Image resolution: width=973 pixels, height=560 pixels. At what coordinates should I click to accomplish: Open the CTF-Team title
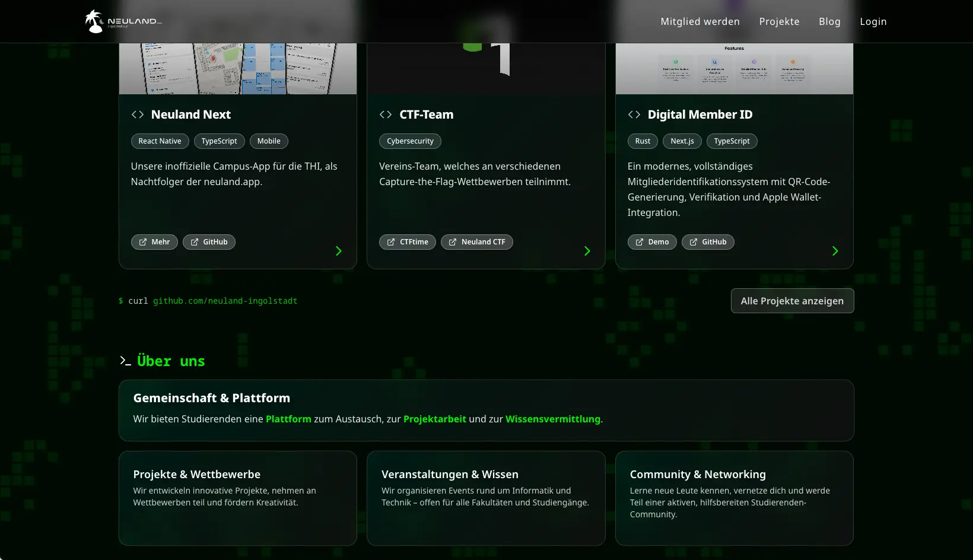point(427,114)
